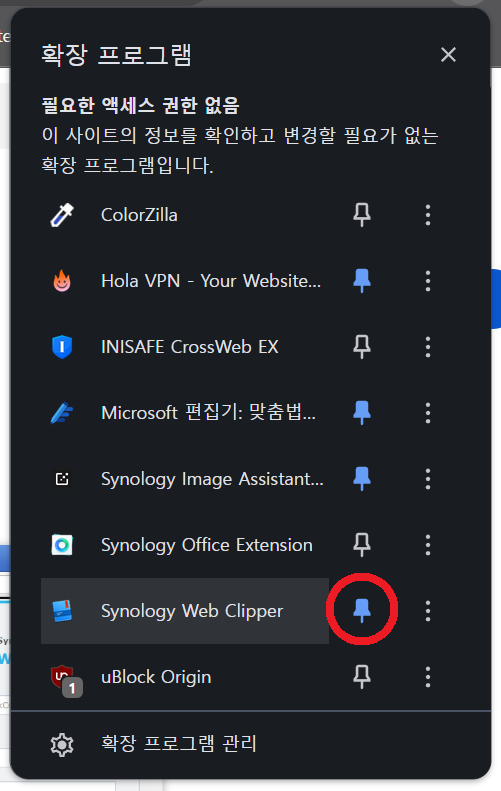Open 확장 프로그램 관리 link
501x791 pixels.
tap(179, 744)
